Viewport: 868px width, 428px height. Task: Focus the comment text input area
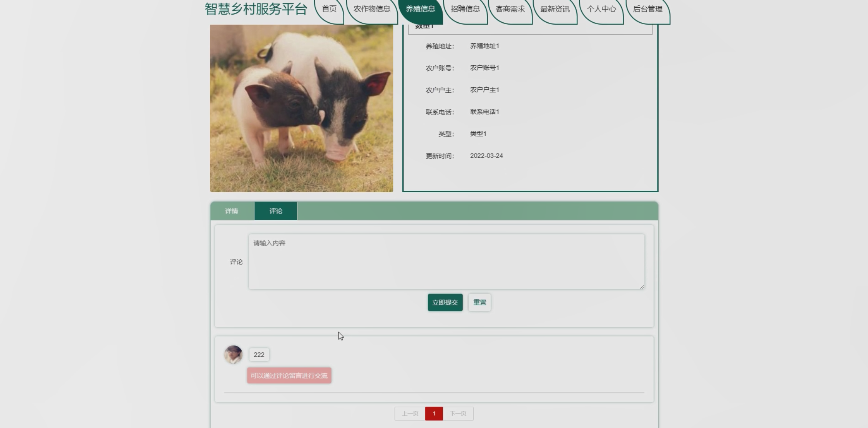pos(446,261)
